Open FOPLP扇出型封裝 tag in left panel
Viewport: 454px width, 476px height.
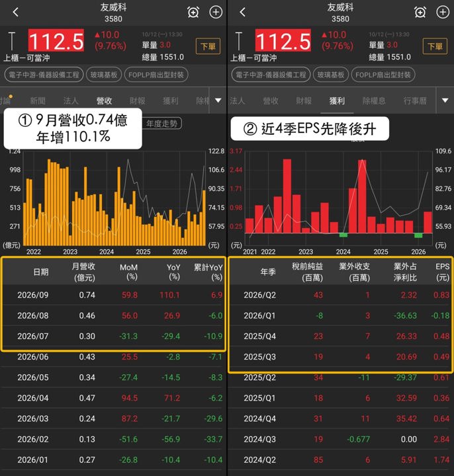156,75
